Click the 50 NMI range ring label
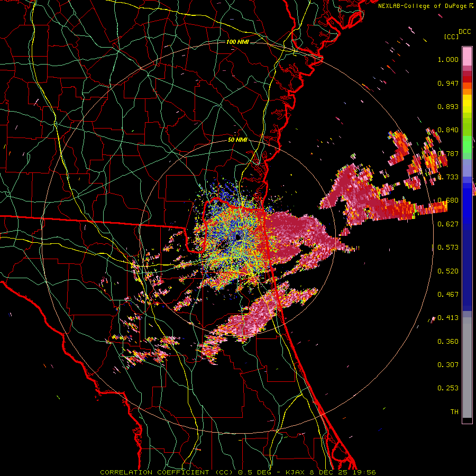The height and width of the screenshot is (476, 476). pyautogui.click(x=237, y=140)
